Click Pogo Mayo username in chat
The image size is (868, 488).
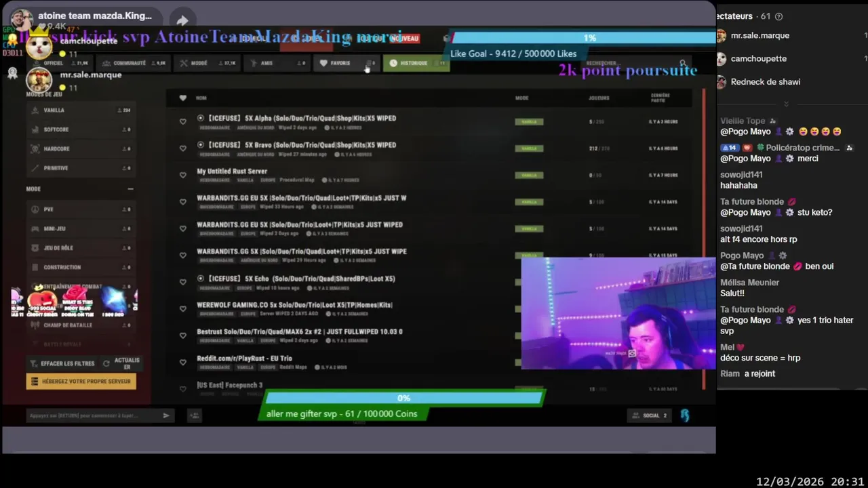pyautogui.click(x=742, y=256)
